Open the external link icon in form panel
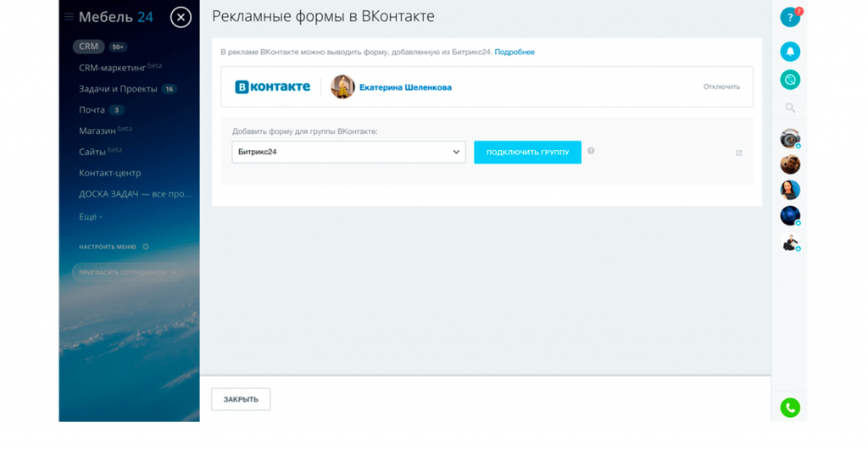Viewport: 868px width, 450px height. [738, 153]
